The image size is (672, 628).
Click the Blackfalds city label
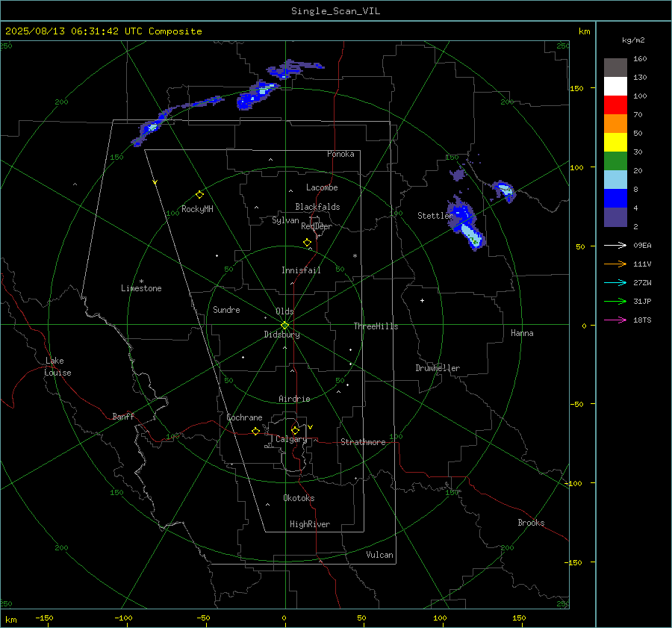point(317,207)
